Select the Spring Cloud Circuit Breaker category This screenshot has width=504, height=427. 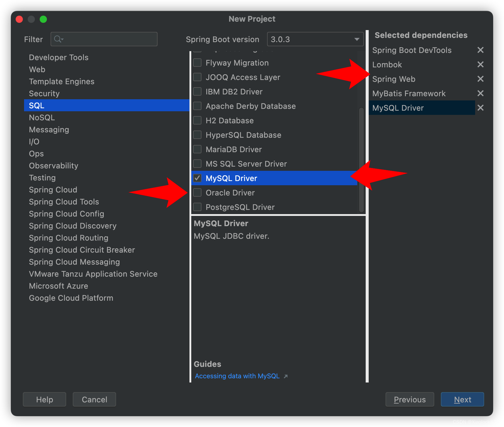pyautogui.click(x=107, y=250)
